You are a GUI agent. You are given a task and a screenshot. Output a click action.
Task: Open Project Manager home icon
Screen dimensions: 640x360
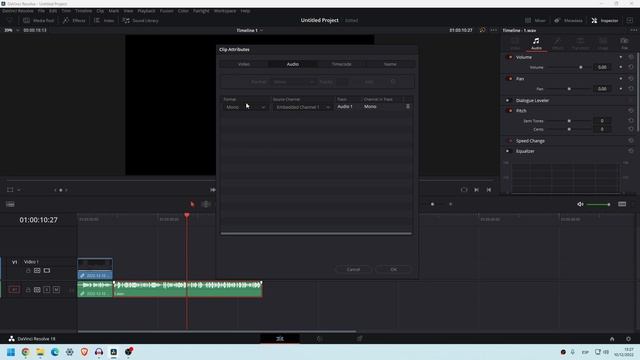tap(612, 339)
